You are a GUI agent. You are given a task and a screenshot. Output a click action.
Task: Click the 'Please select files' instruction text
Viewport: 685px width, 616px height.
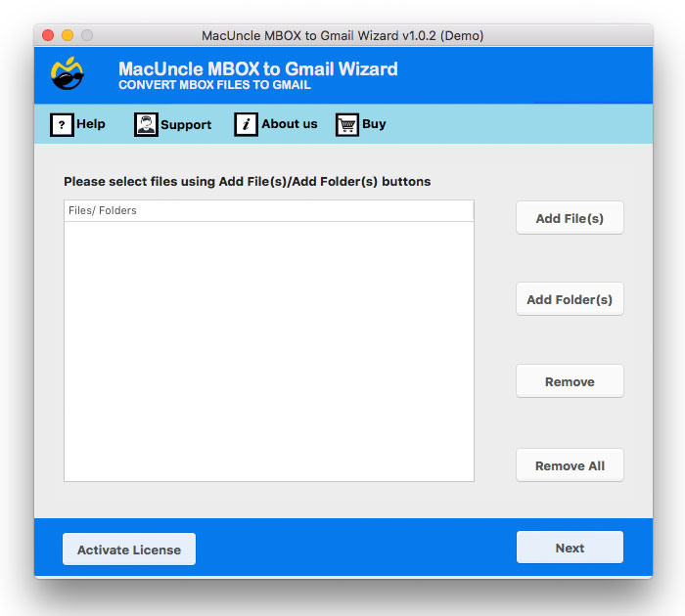(248, 182)
